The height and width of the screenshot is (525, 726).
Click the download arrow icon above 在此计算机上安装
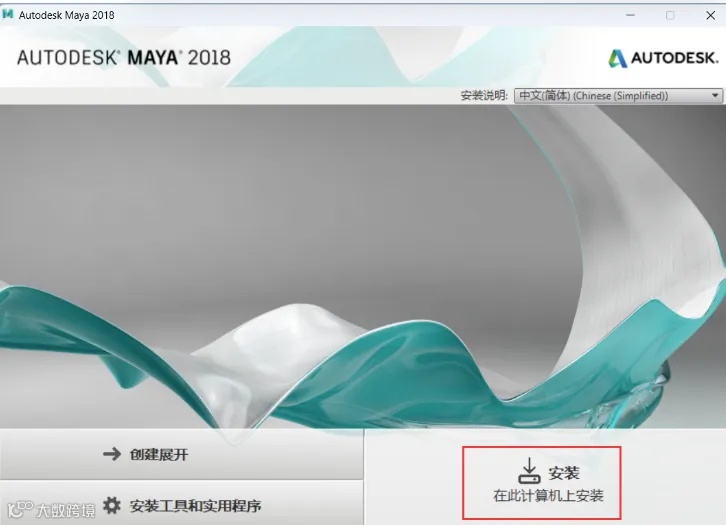pos(529,471)
